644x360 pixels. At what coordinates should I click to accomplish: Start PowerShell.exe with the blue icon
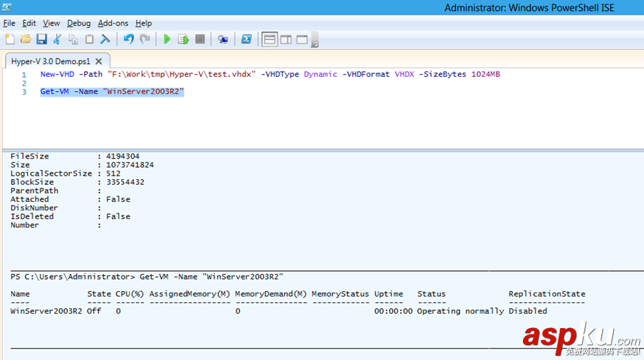tap(246, 39)
